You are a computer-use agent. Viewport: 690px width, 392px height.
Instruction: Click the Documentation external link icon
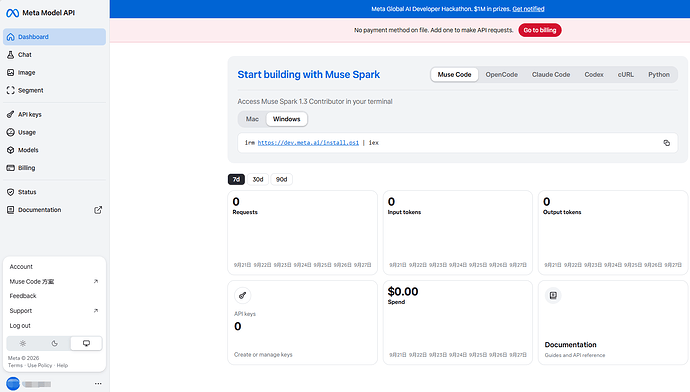pos(98,210)
